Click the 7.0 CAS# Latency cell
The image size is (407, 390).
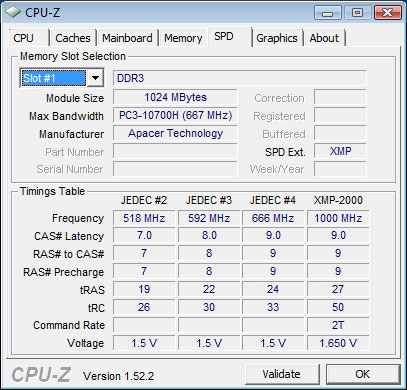tap(144, 235)
